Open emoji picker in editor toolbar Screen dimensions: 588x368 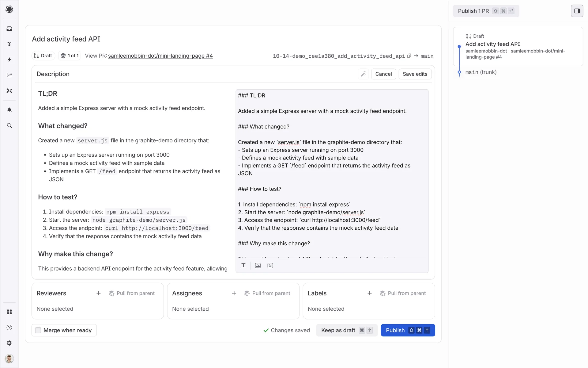[x=270, y=266]
